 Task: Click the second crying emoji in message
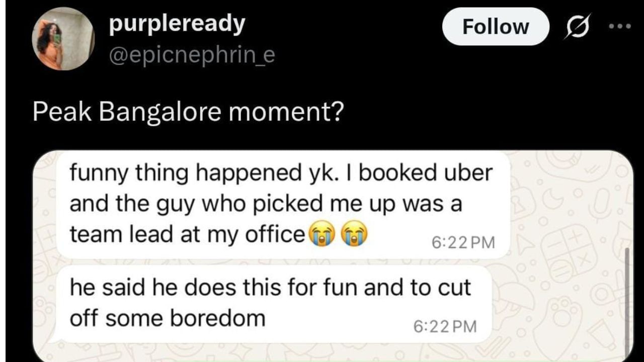tap(355, 234)
